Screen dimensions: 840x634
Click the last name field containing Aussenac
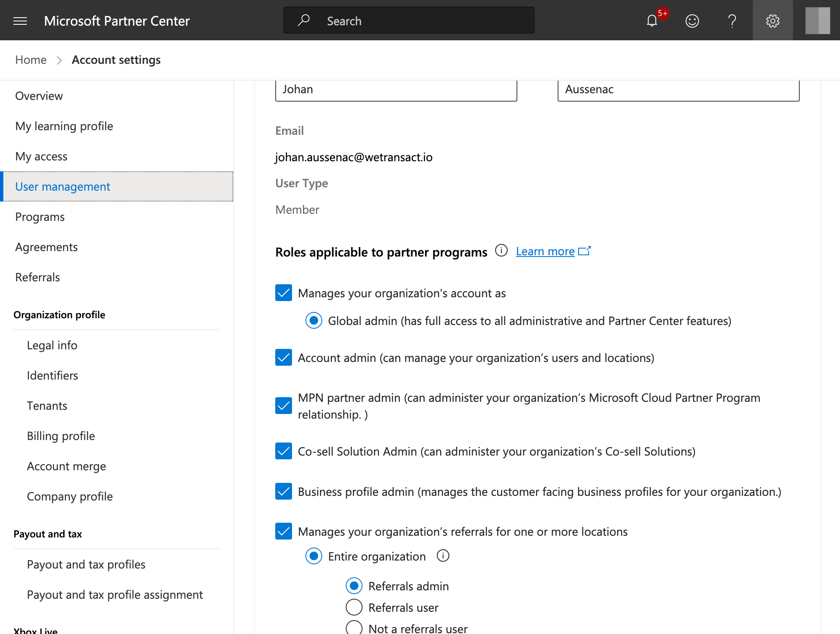pos(678,90)
